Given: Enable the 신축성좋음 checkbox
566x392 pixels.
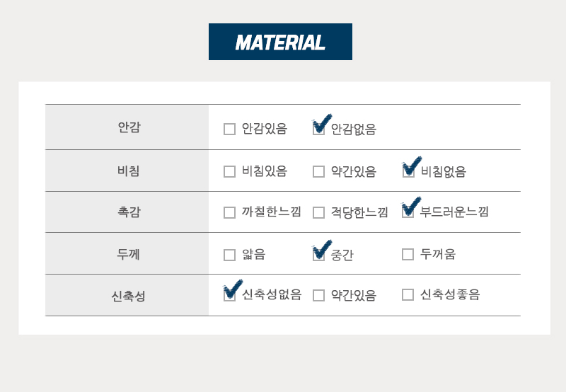Looking at the screenshot, I should (x=408, y=294).
